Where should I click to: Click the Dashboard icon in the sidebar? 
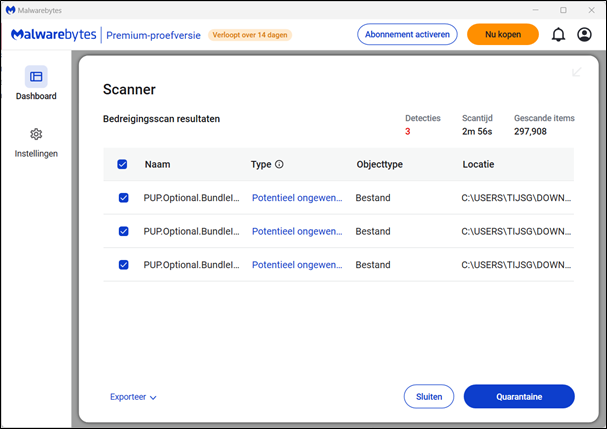(x=36, y=76)
